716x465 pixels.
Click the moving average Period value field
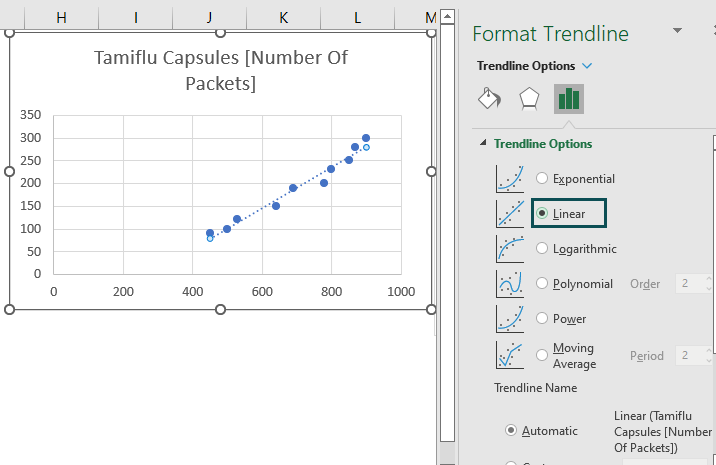pyautogui.click(x=690, y=355)
